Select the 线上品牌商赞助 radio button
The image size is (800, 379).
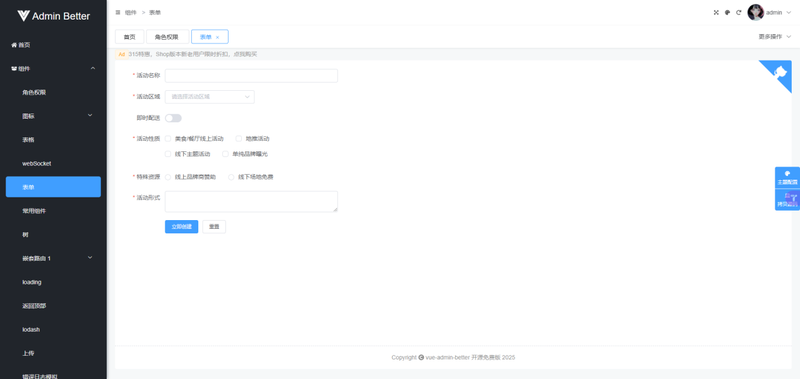click(168, 177)
